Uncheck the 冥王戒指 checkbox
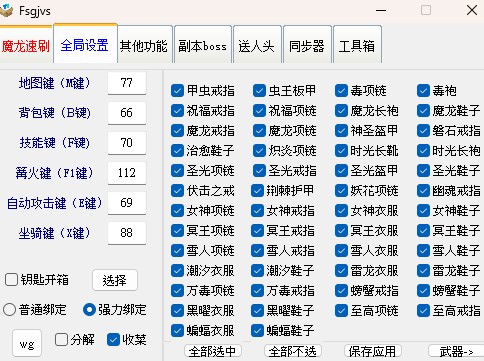 point(257,231)
